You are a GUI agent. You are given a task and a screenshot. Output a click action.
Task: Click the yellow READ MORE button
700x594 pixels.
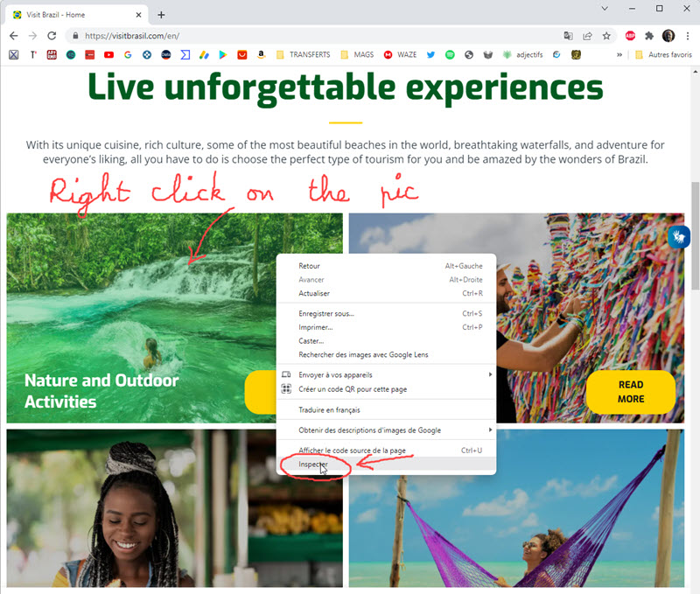[x=631, y=392]
